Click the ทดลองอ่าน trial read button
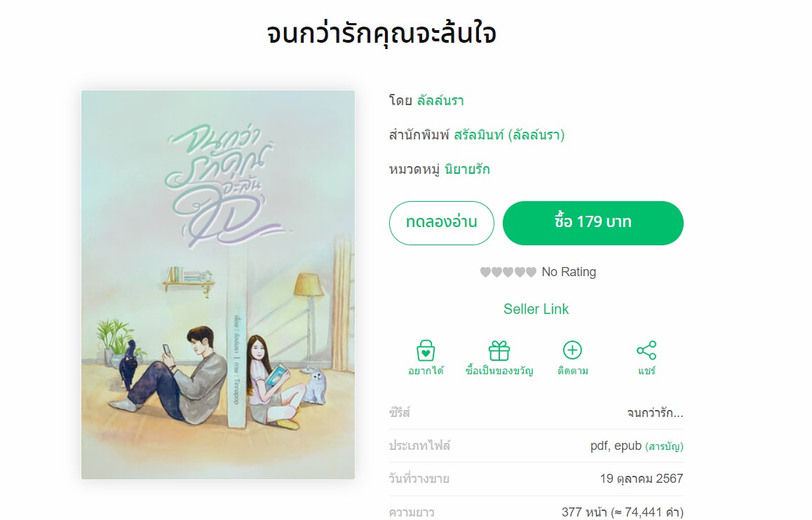 [441, 223]
